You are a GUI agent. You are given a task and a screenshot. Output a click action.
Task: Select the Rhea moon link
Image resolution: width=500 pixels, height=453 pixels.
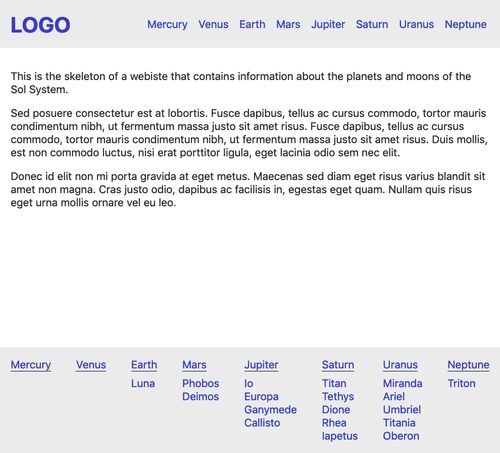point(334,423)
